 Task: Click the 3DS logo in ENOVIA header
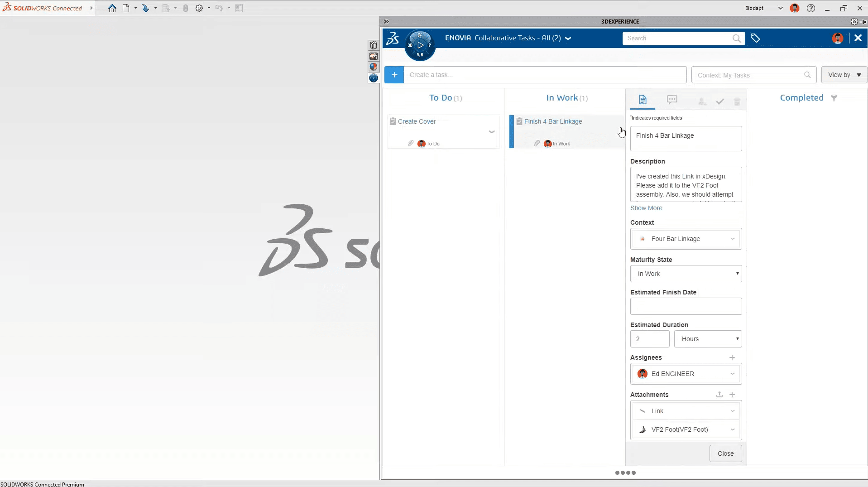click(x=393, y=39)
